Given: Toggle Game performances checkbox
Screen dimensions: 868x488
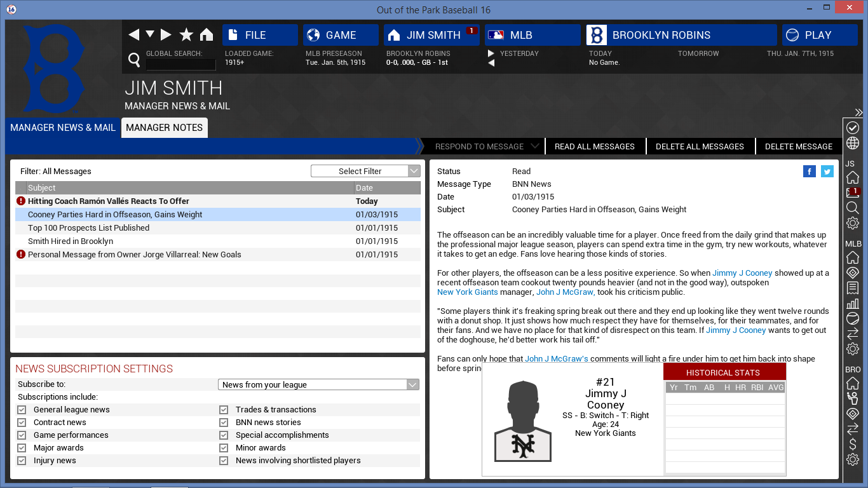Looking at the screenshot, I should (x=22, y=435).
